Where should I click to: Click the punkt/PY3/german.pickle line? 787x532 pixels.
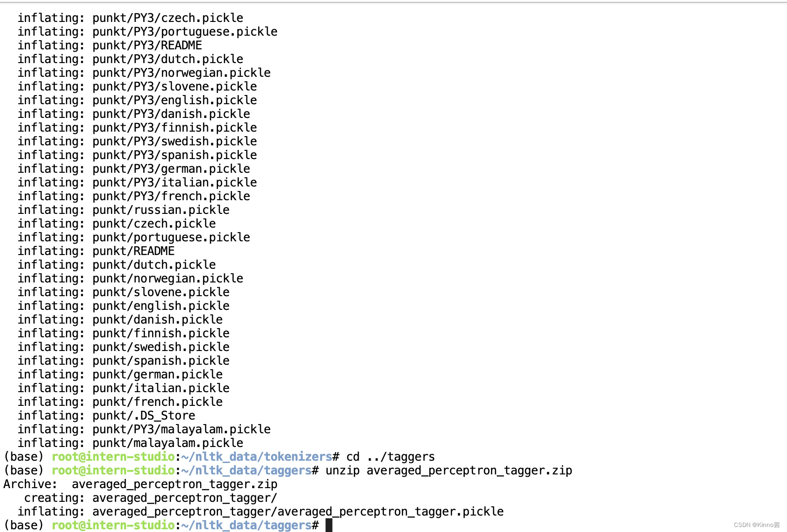click(x=133, y=169)
